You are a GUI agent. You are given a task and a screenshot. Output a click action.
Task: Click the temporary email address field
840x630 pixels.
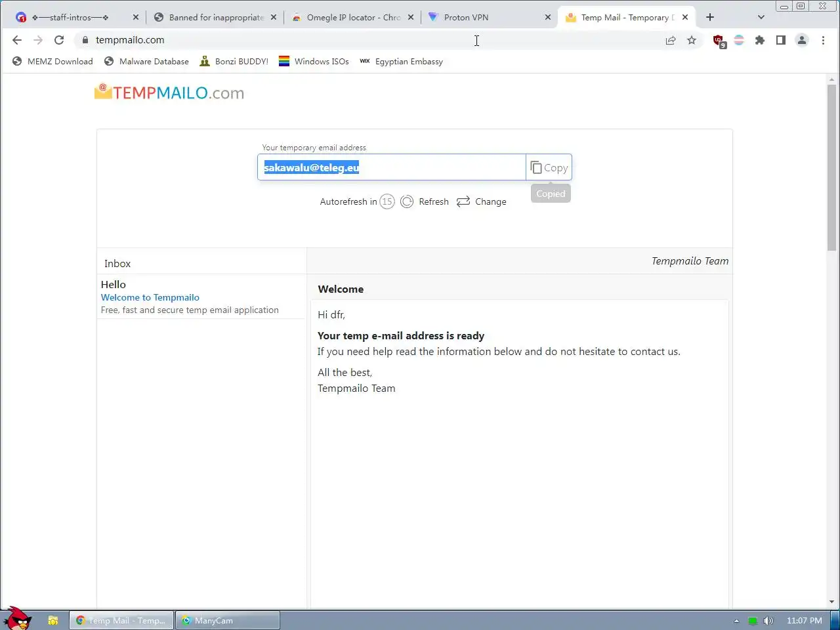(x=392, y=167)
